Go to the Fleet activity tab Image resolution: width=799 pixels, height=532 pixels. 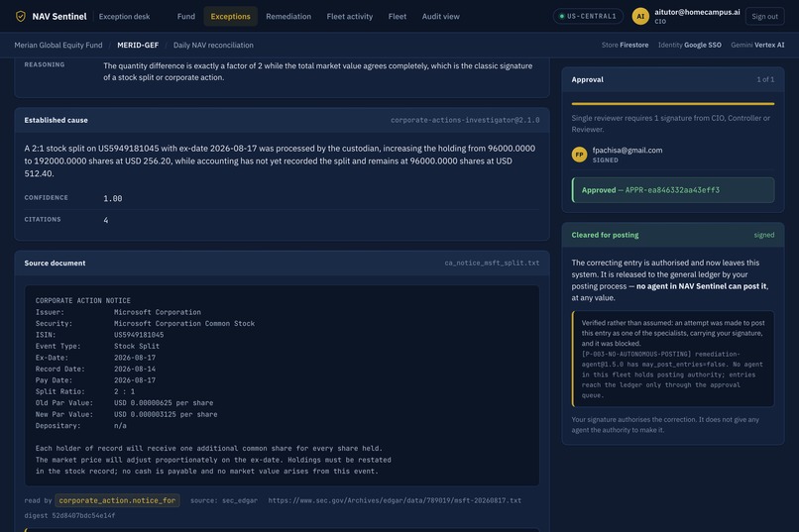(x=350, y=16)
